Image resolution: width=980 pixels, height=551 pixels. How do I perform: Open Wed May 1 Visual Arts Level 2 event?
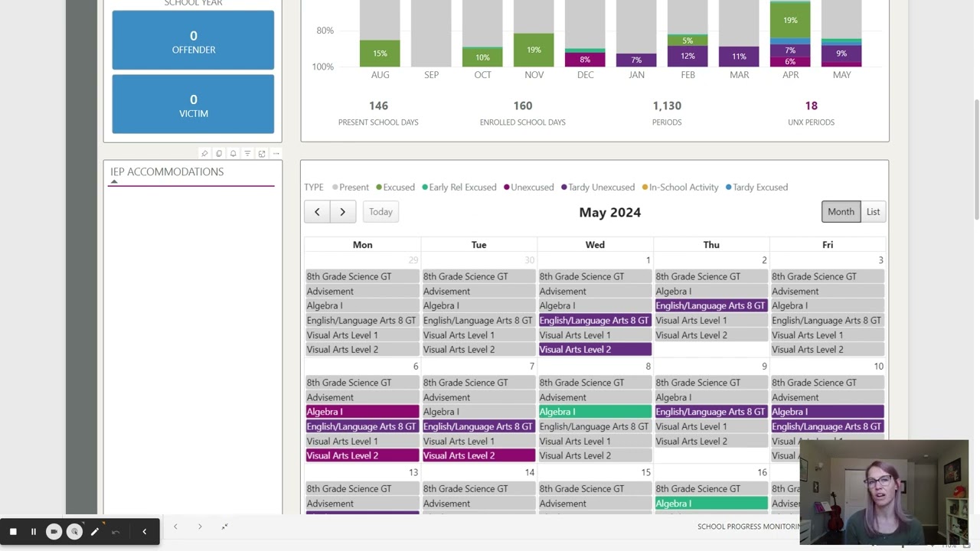pyautogui.click(x=595, y=350)
